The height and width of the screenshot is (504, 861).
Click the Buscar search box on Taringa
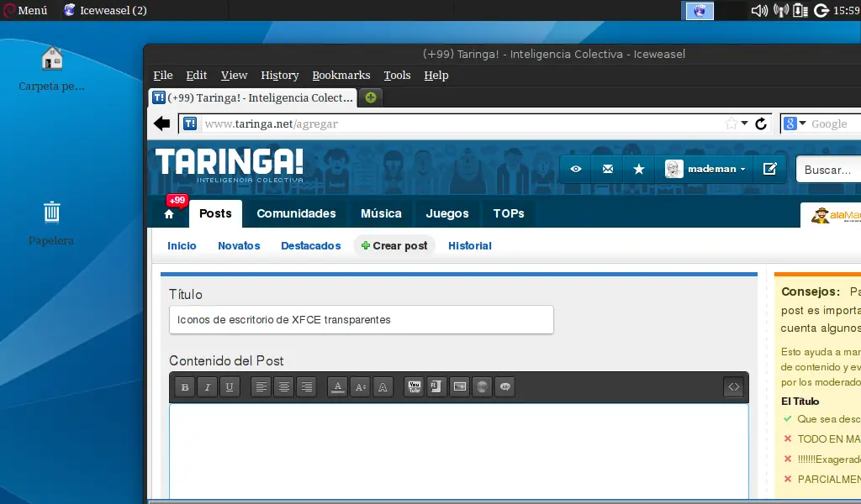click(x=828, y=170)
